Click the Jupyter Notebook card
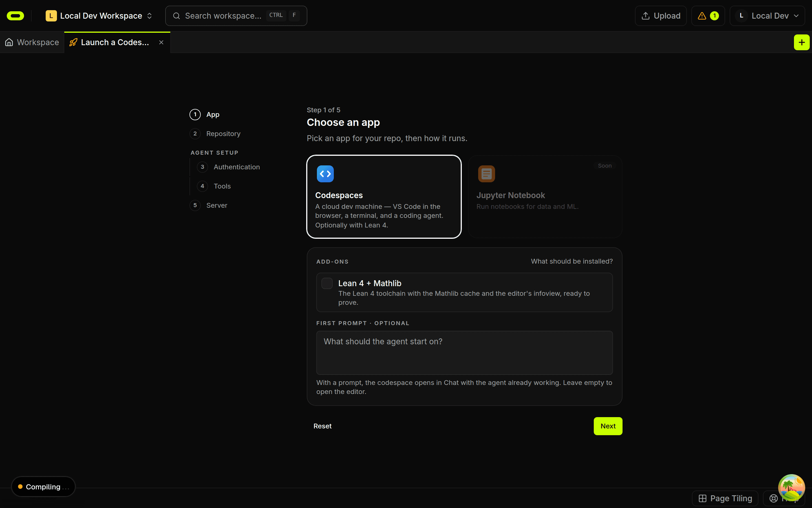Image resolution: width=812 pixels, height=508 pixels. pos(545,197)
